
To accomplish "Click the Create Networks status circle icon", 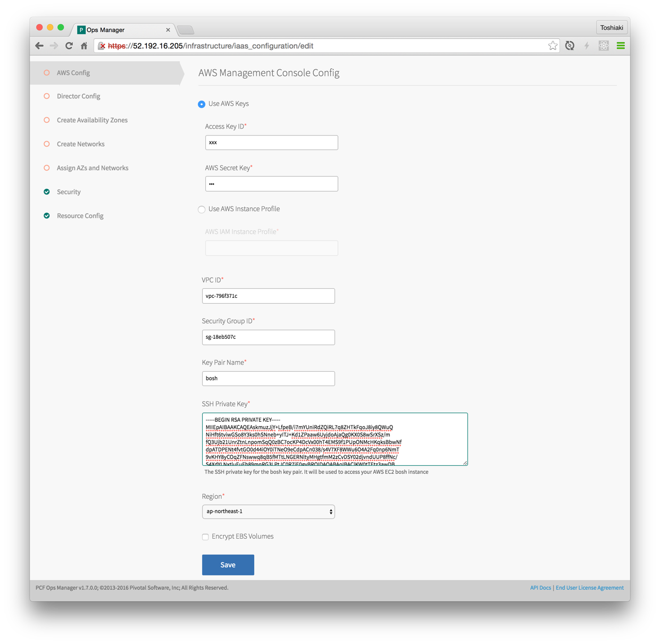I will tap(47, 144).
